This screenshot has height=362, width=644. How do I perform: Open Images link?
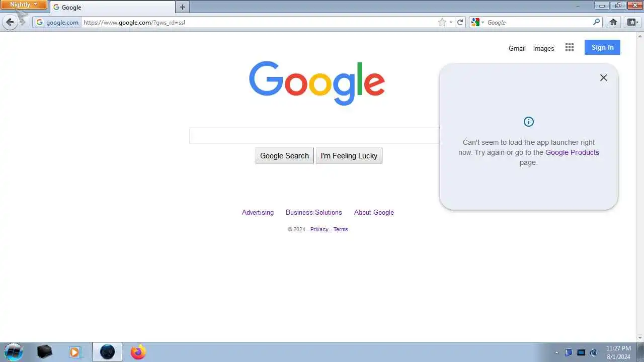point(543,48)
